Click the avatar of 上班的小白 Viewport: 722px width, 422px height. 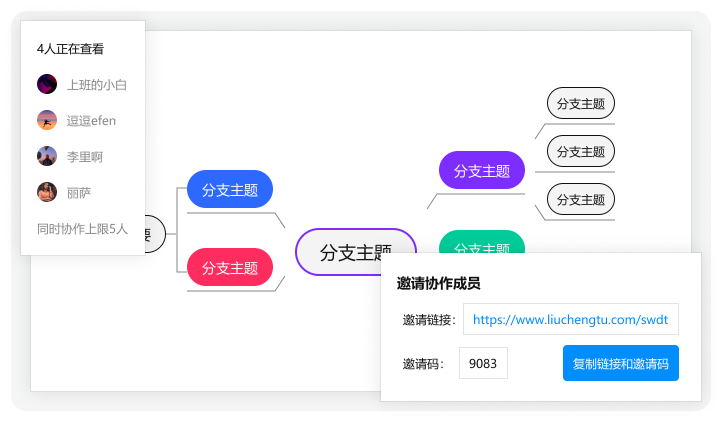pyautogui.click(x=46, y=85)
